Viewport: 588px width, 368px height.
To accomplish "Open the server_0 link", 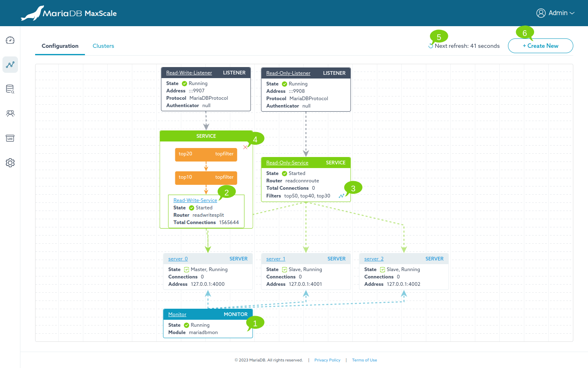I will pos(178,259).
